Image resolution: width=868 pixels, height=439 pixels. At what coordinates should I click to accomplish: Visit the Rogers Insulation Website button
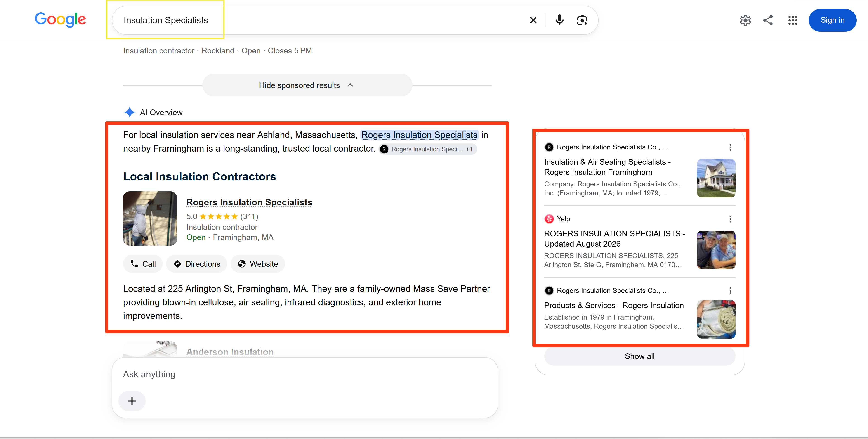click(x=258, y=264)
